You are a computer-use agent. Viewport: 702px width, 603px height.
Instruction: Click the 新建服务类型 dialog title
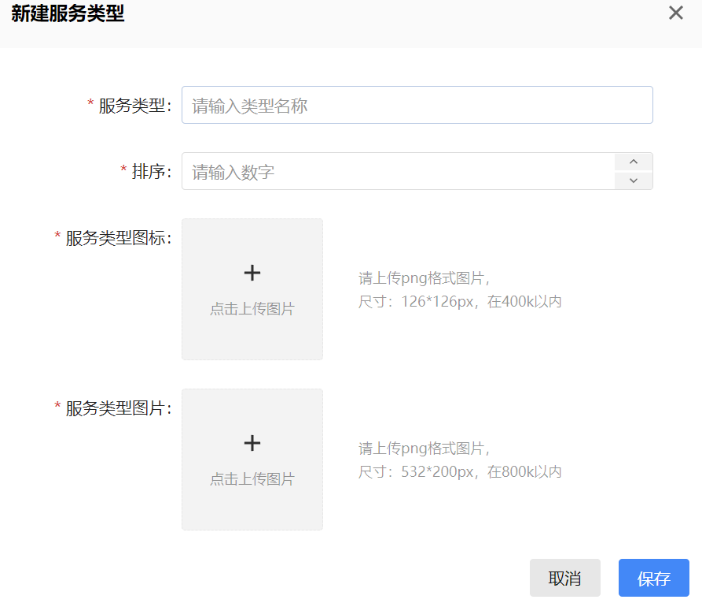click(x=68, y=14)
